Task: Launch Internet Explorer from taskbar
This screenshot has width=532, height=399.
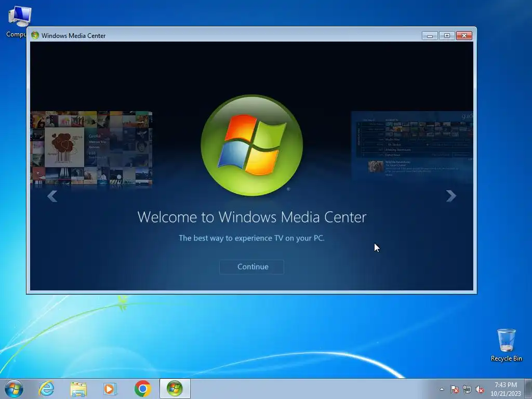Action: (46, 389)
